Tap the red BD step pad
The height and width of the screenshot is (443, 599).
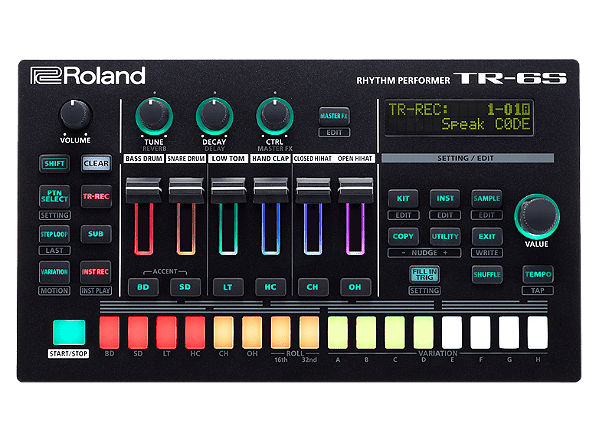click(109, 332)
